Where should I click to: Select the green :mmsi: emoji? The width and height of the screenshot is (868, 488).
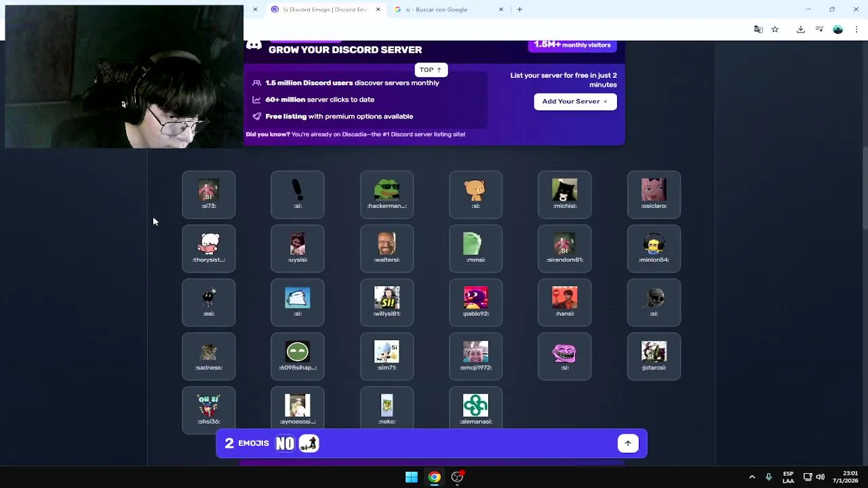tap(476, 249)
